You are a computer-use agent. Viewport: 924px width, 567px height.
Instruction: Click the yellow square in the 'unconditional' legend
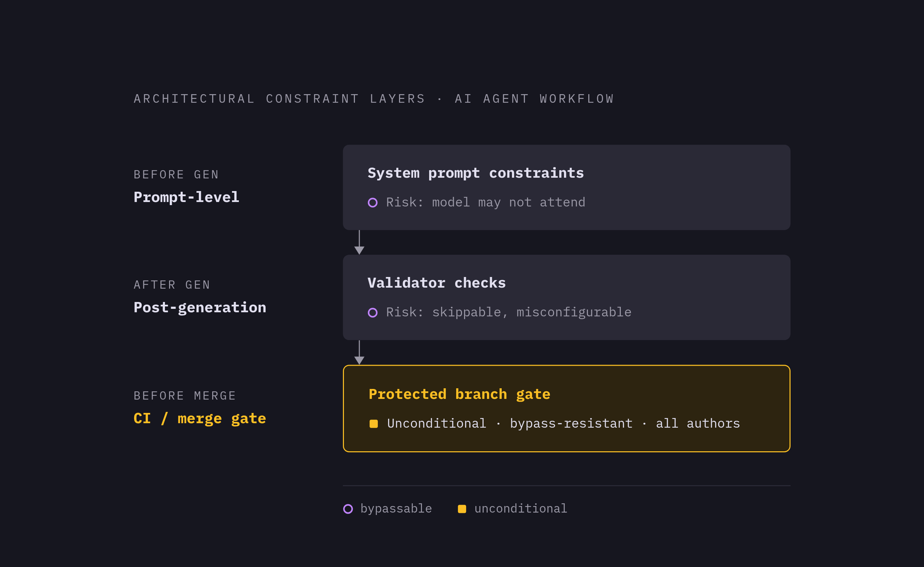click(462, 509)
